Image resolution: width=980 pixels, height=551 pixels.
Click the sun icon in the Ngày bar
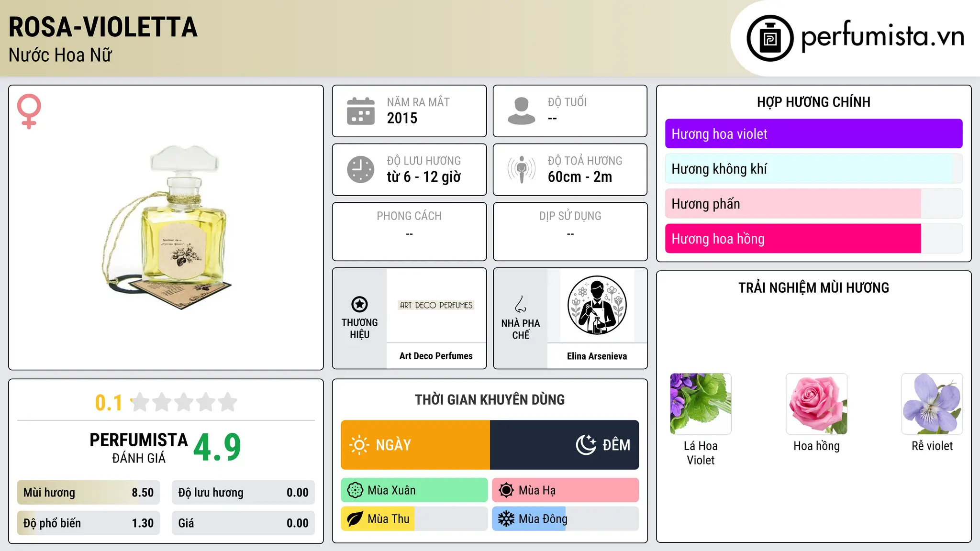359,445
